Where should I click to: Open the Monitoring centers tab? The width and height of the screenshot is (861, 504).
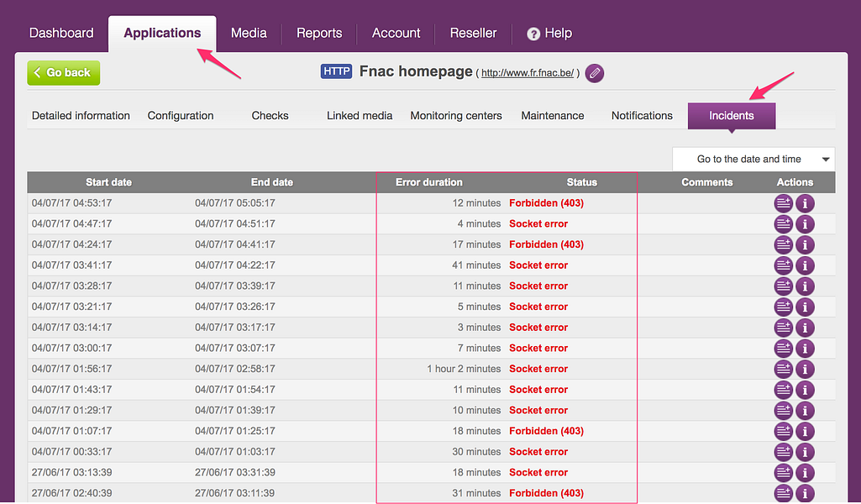point(456,115)
